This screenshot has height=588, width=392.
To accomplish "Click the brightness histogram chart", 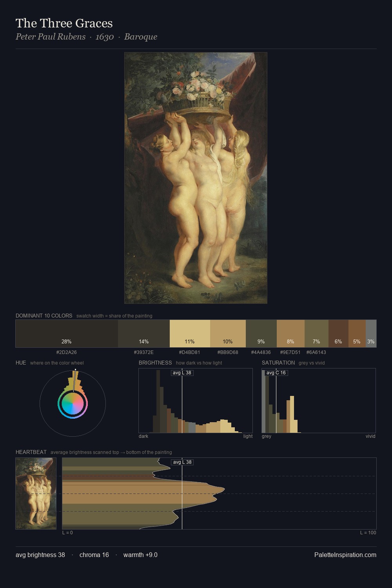I will (x=196, y=401).
